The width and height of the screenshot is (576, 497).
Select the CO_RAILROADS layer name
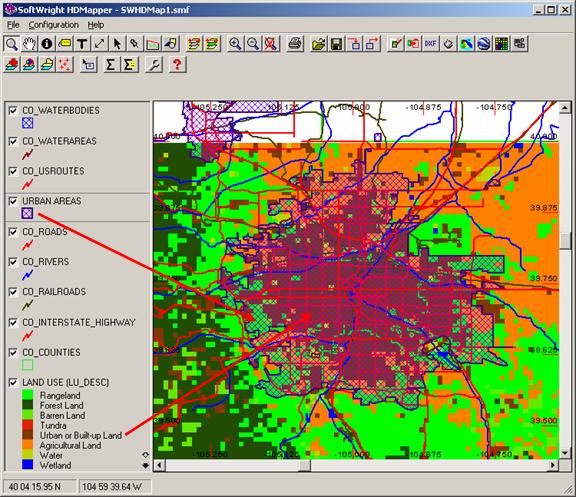click(x=54, y=292)
